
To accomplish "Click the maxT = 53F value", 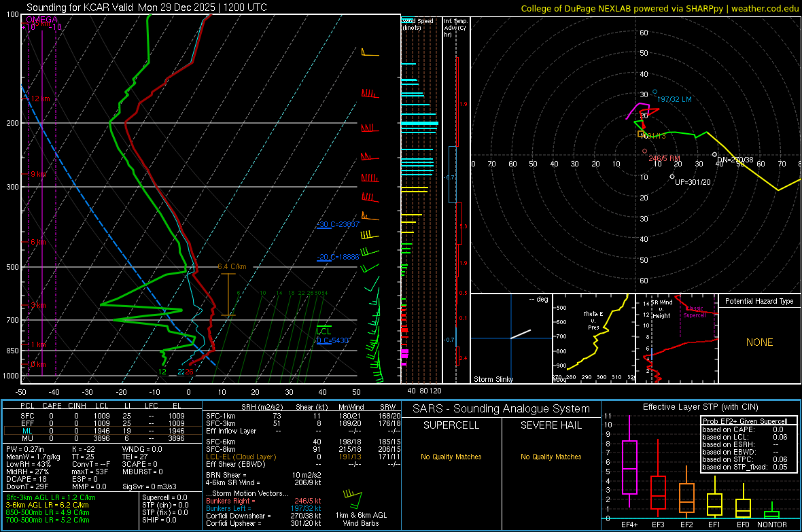I will tap(90, 472).
